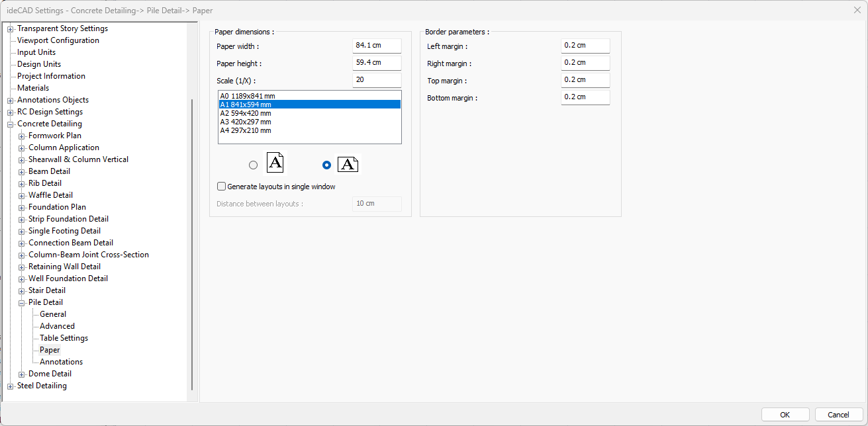The height and width of the screenshot is (426, 868).
Task: Pick A0 1189x841 mm from list
Action: point(247,96)
